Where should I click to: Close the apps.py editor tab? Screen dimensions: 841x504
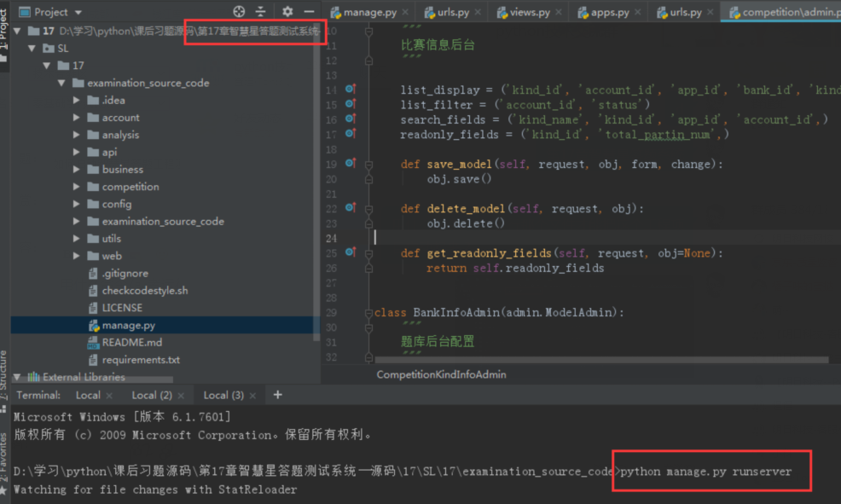pos(638,12)
